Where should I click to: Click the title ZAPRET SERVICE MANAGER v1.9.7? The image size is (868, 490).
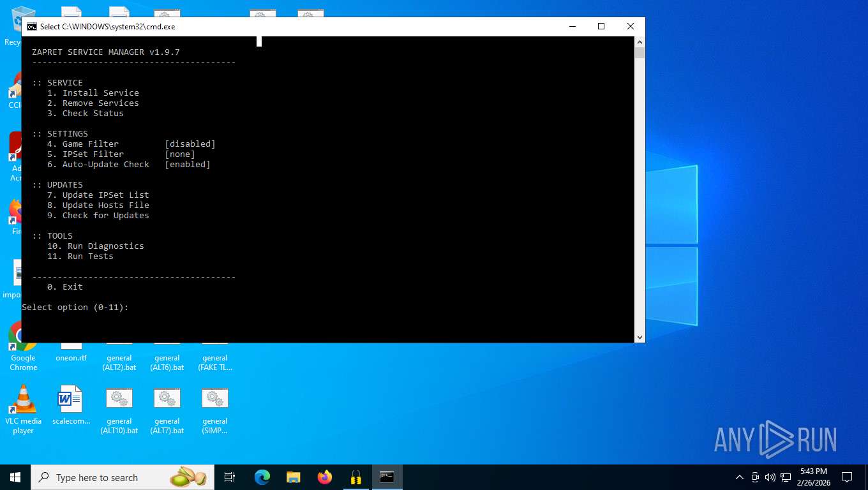pyautogui.click(x=106, y=52)
